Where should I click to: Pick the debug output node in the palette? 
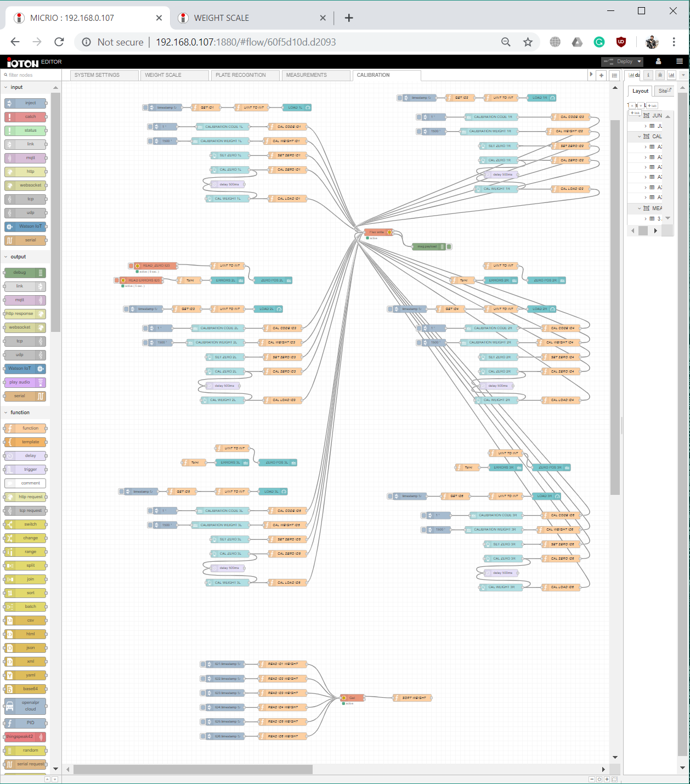click(x=25, y=273)
